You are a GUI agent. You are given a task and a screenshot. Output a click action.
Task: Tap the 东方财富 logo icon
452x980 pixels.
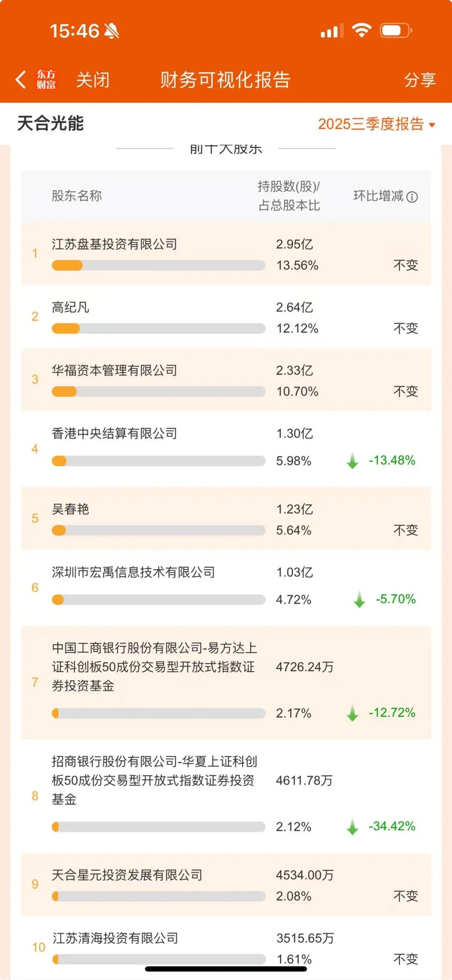[46, 80]
